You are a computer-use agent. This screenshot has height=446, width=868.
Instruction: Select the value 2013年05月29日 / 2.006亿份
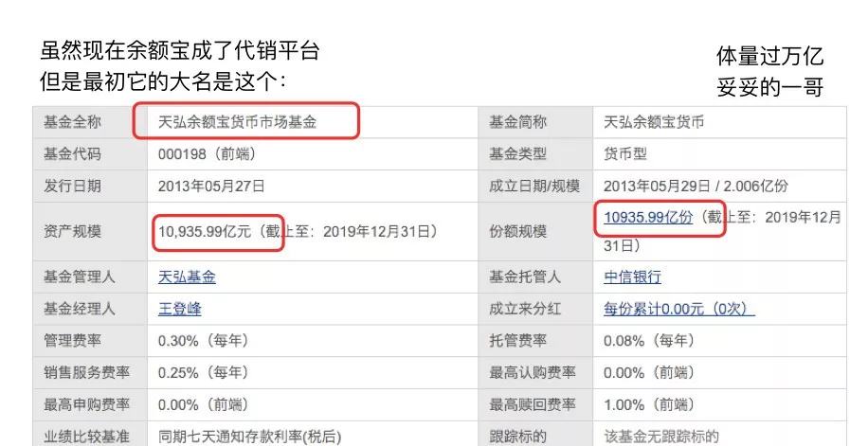(696, 186)
